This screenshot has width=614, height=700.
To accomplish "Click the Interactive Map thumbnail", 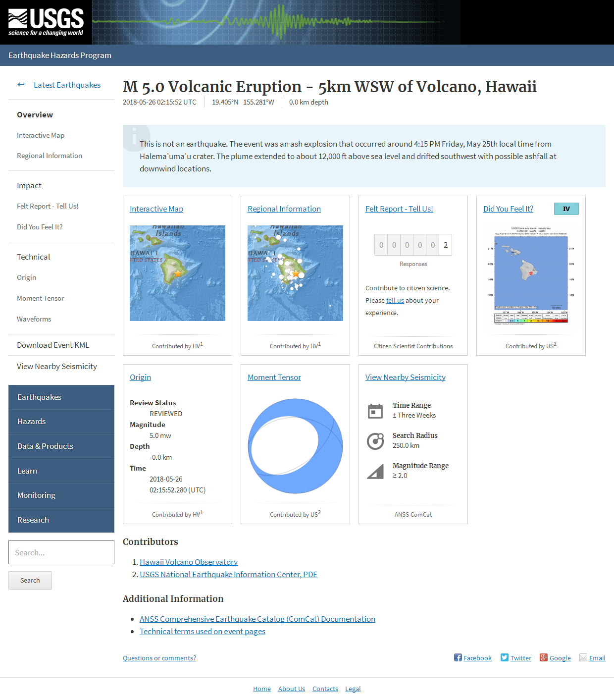I will click(177, 273).
